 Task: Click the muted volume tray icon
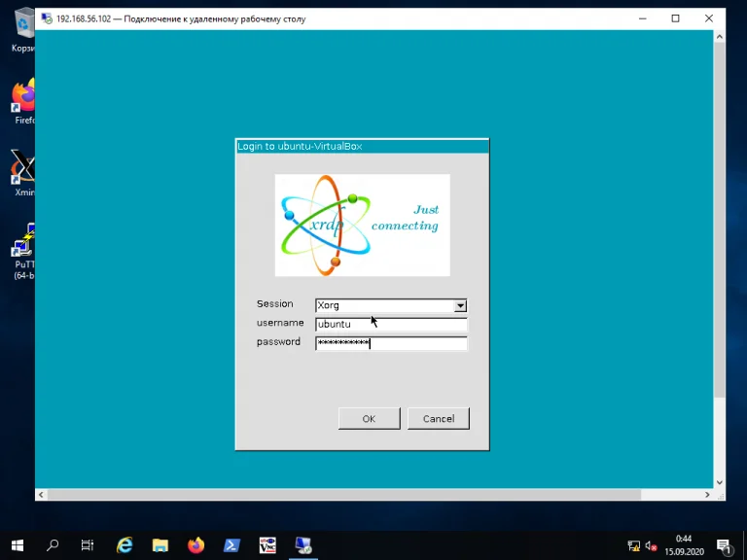pyautogui.click(x=651, y=545)
